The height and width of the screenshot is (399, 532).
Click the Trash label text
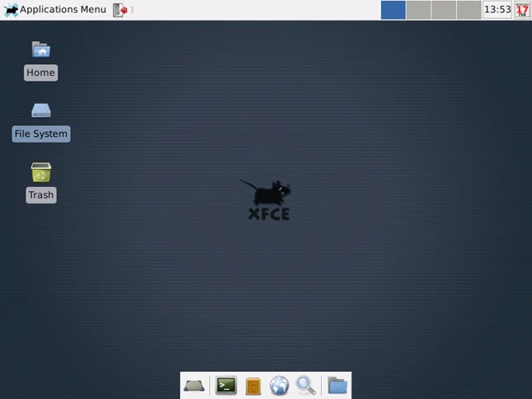point(41,195)
